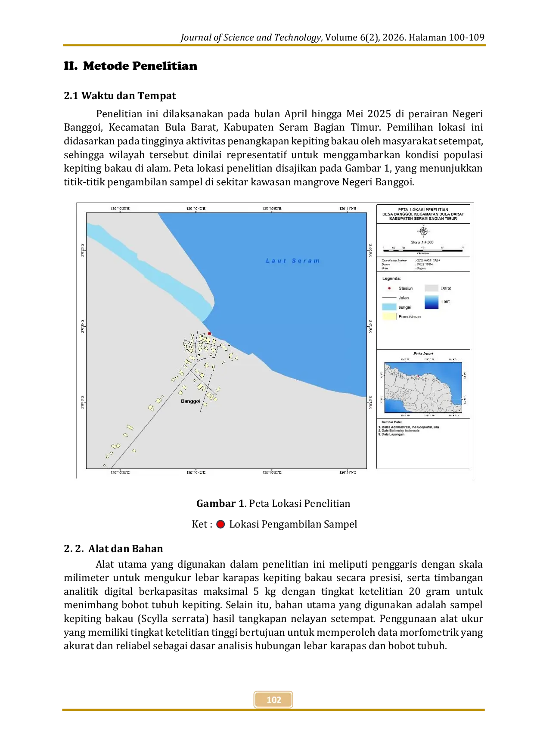This screenshot has width=534, height=756.
Task: Select the gray Darat legend swatch
Action: (432, 288)
